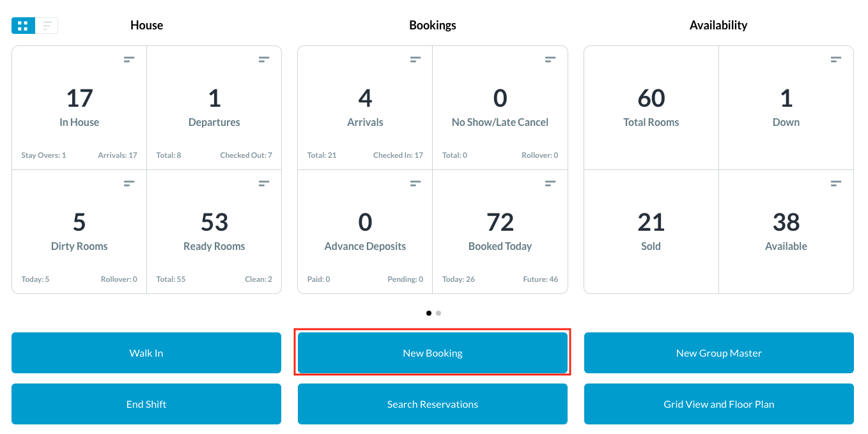Select first Bookings carousel page dot
The width and height of the screenshot is (868, 434).
coord(428,313)
